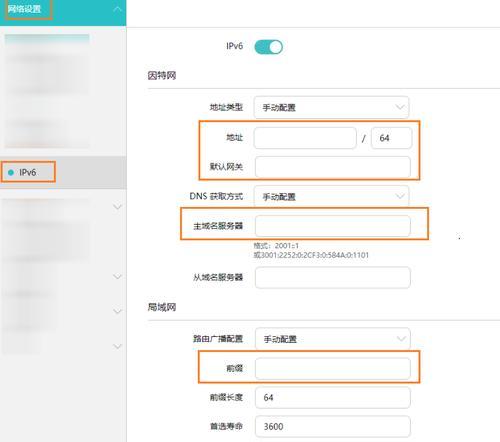
Task: Click the DNS 获取方式 label
Action: [x=216, y=196]
